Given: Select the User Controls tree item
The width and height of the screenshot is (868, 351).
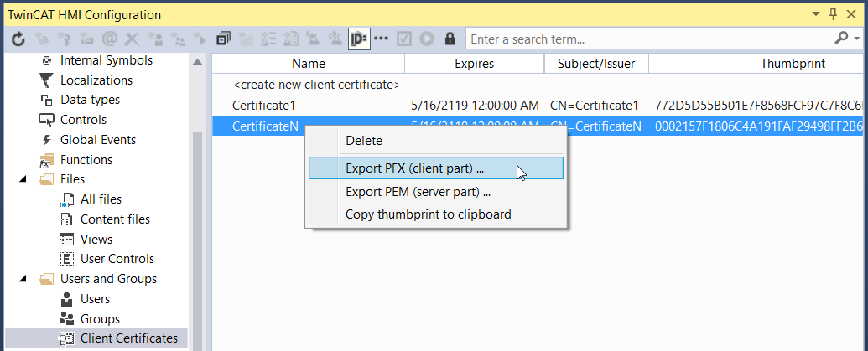Looking at the screenshot, I should (x=117, y=259).
